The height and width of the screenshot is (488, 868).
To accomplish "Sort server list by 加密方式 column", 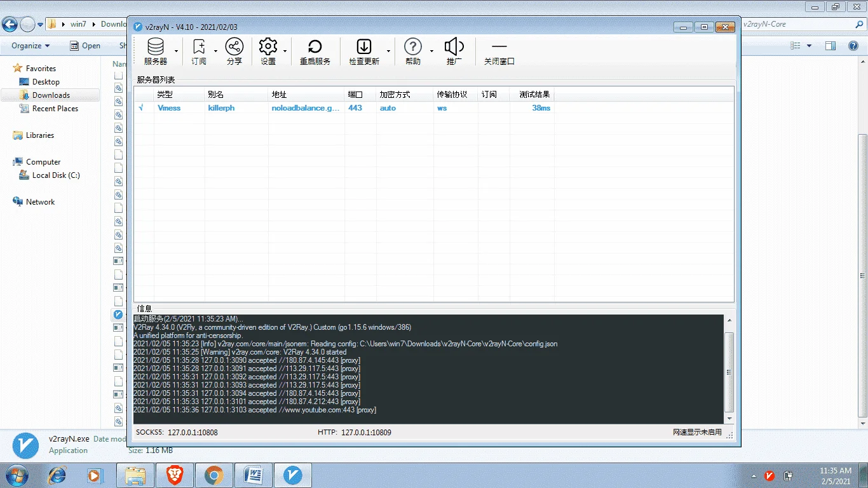I will tap(405, 95).
